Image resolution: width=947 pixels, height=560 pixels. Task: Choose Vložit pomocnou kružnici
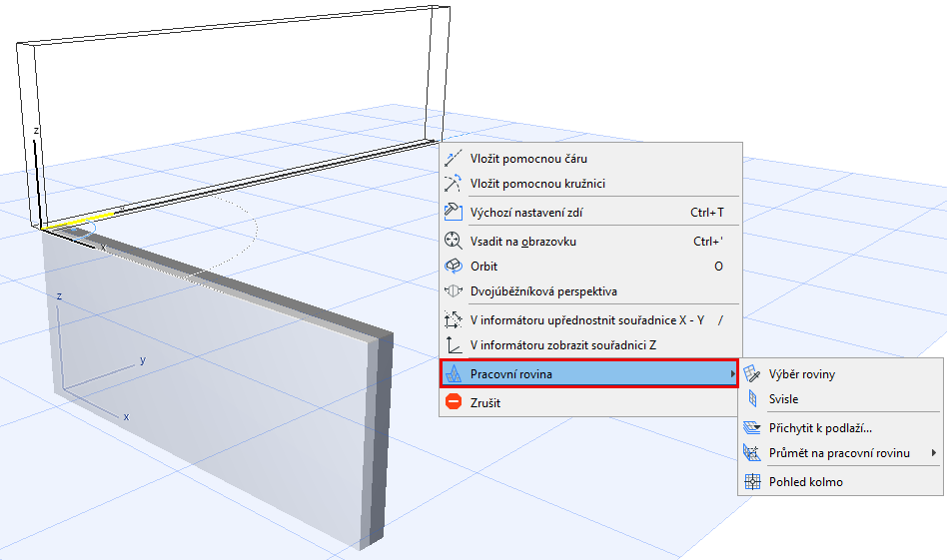coord(590,184)
